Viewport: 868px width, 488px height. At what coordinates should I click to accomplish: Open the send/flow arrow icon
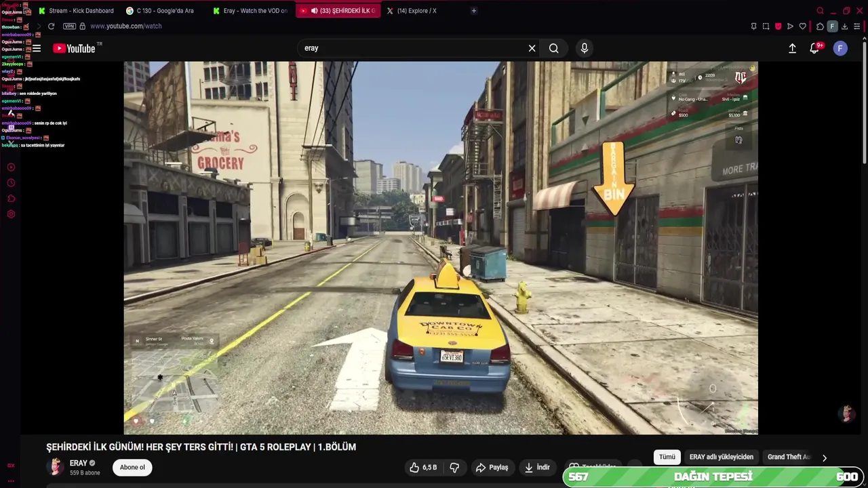point(790,26)
